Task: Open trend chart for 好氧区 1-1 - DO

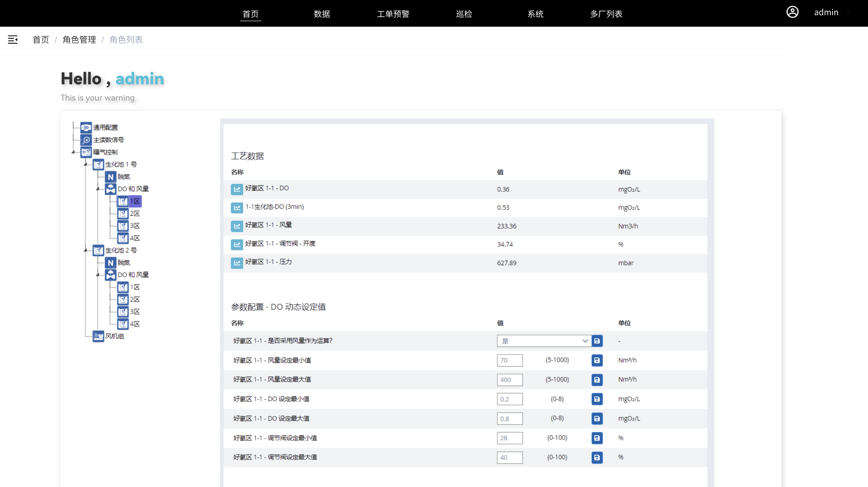Action: point(237,189)
